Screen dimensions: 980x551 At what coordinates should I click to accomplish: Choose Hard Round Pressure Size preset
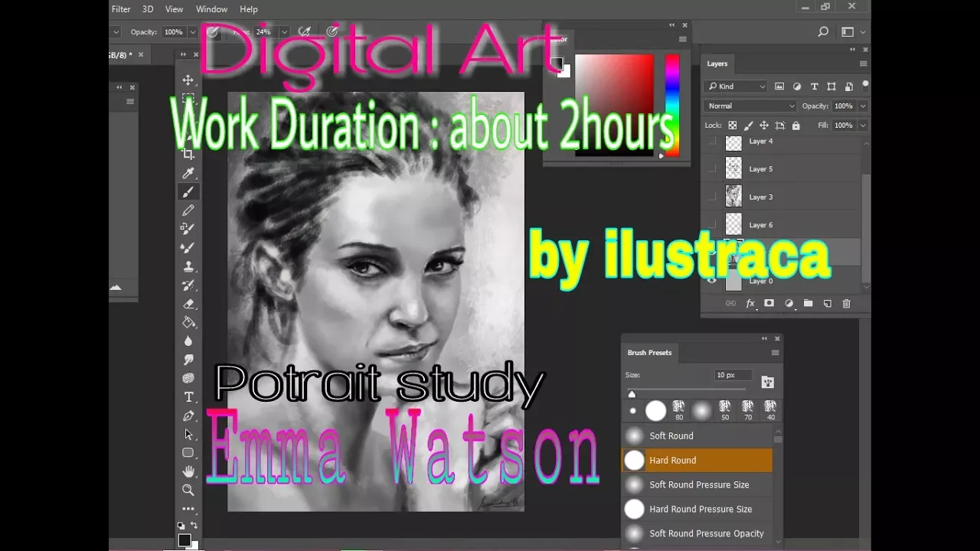point(697,509)
